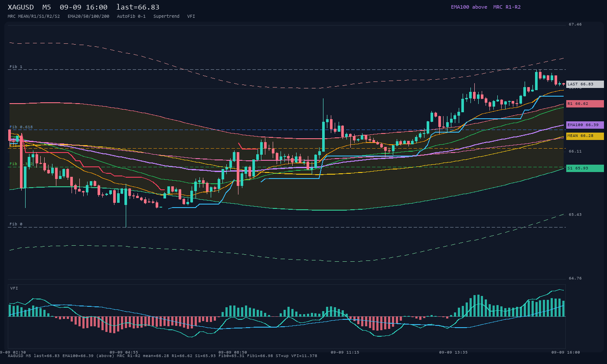
Task: Click the '09-09 04:55' time axis label
Action: coord(124,352)
